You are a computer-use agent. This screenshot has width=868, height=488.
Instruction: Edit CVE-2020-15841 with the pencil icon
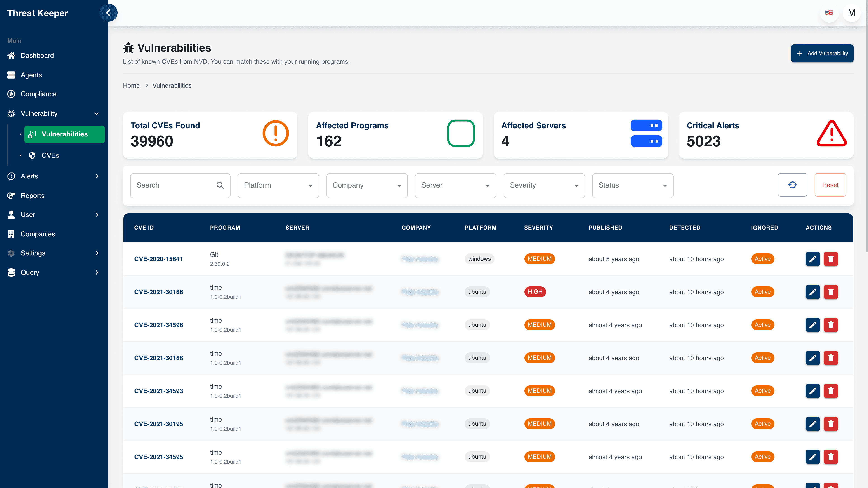pyautogui.click(x=812, y=259)
